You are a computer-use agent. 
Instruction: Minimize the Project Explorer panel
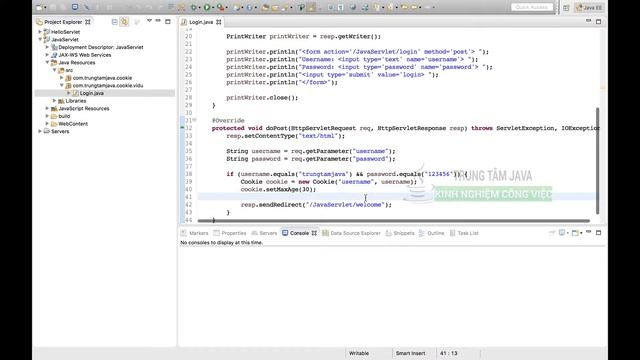click(x=158, y=21)
